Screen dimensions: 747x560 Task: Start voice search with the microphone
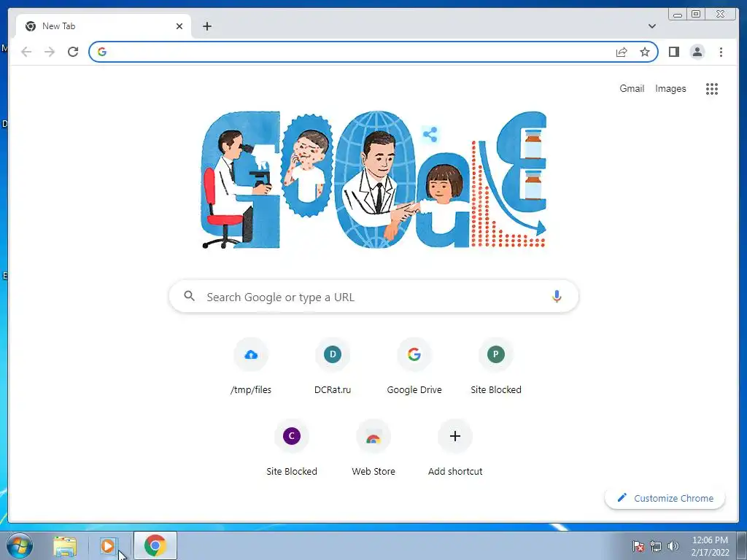tap(557, 296)
